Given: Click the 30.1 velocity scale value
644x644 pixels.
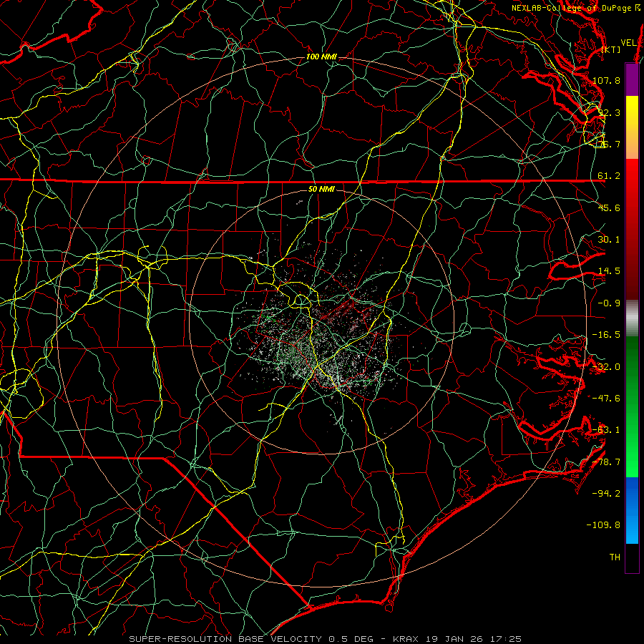Looking at the screenshot, I should pyautogui.click(x=609, y=240).
